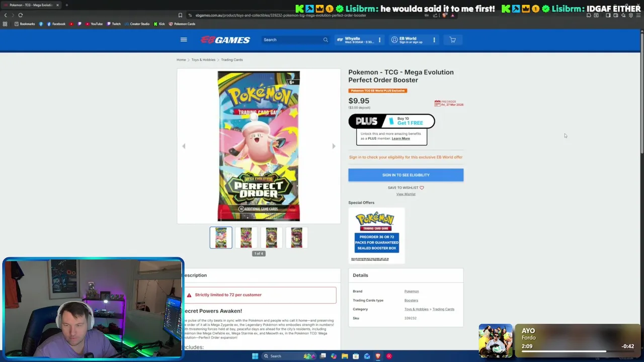Screen dimensions: 644x362
Task: Show next product image arrow
Action: [x=334, y=146]
